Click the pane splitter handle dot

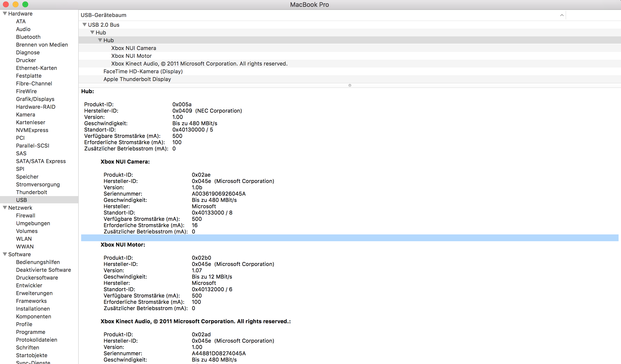coord(350,85)
